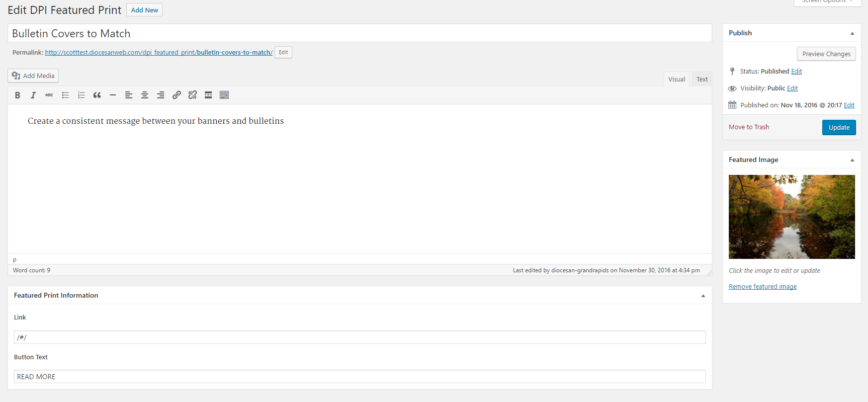The height and width of the screenshot is (402, 868).
Task: Click into the Button Text input field
Action: coord(359,377)
